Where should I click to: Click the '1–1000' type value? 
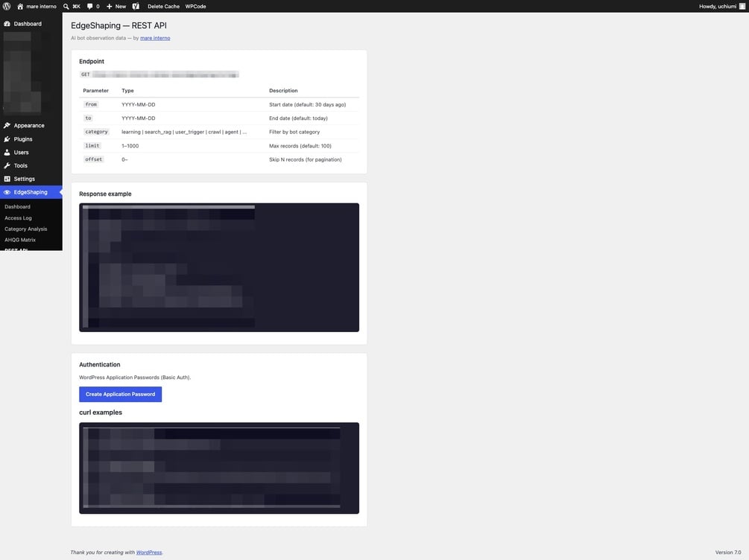(130, 146)
